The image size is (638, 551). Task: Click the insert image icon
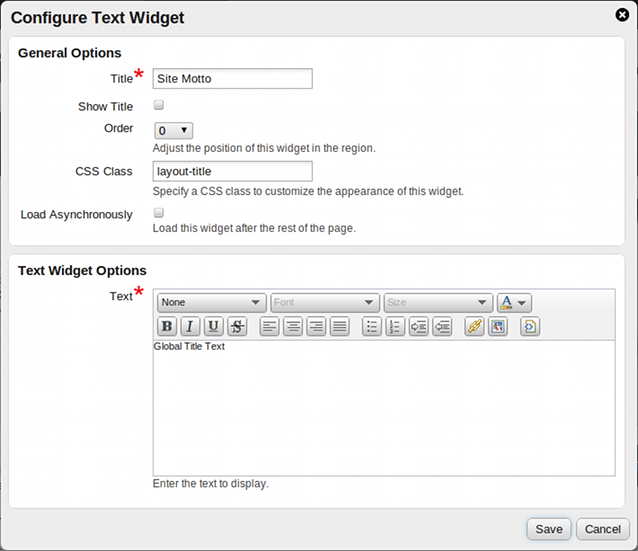pos(498,327)
